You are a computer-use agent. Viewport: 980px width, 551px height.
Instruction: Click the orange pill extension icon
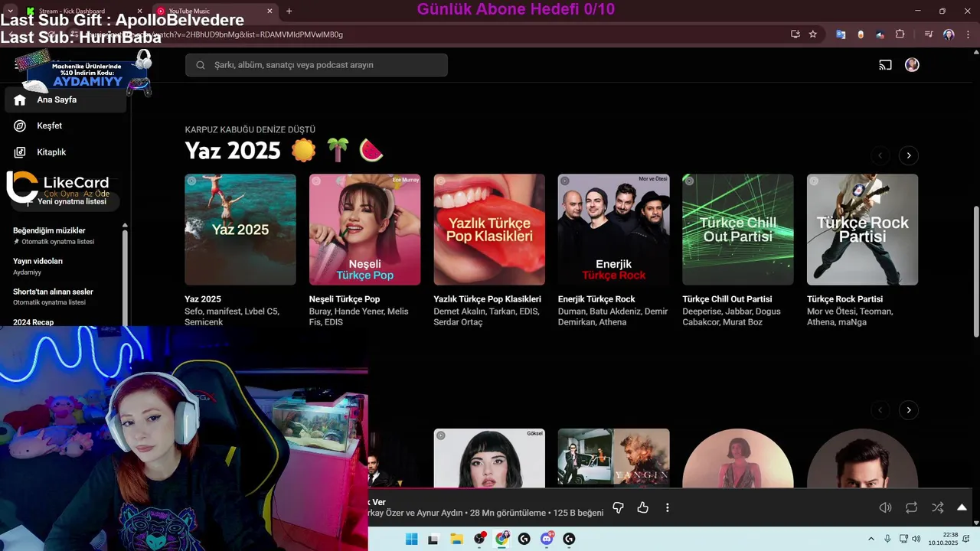point(861,34)
